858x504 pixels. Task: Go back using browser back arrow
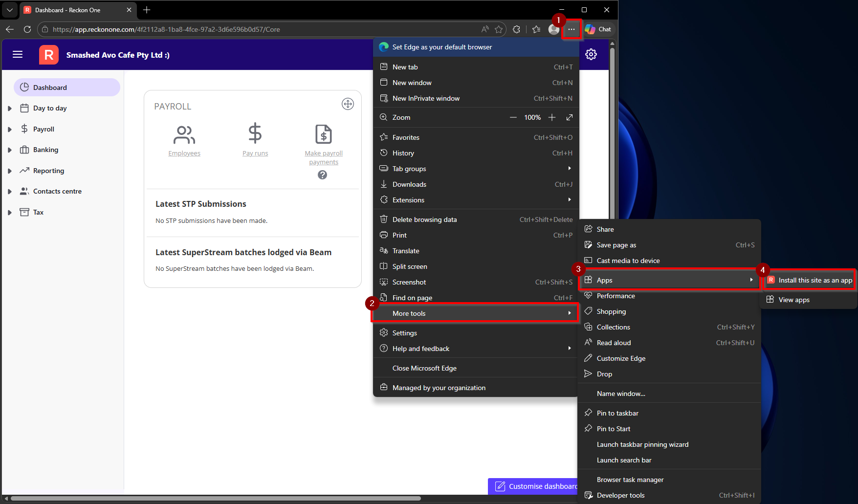[10, 29]
